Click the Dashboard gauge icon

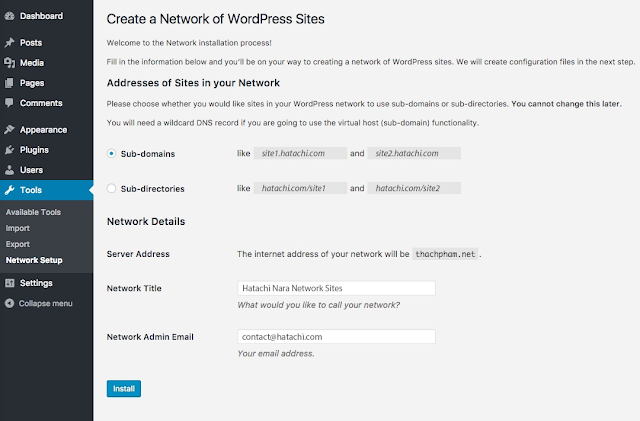(x=9, y=16)
